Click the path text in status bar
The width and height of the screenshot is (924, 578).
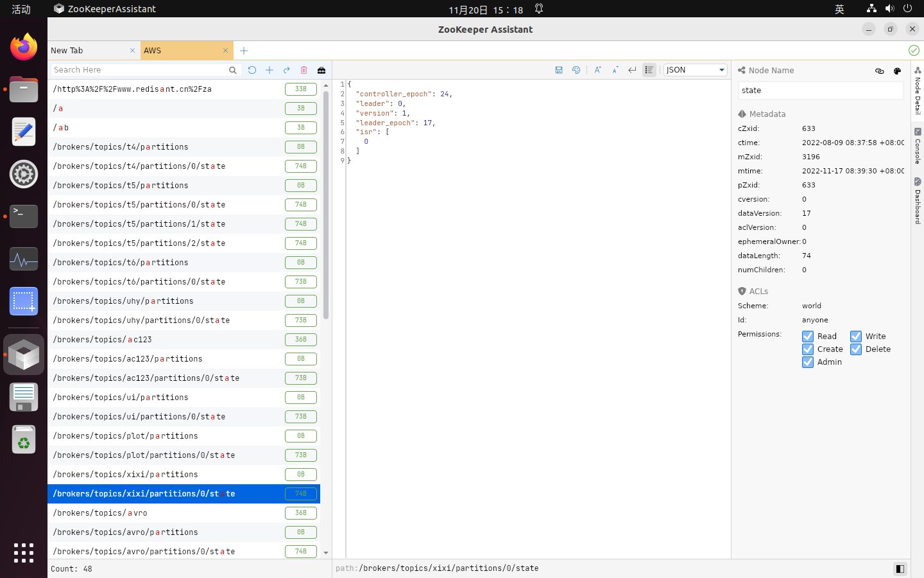pyautogui.click(x=437, y=568)
